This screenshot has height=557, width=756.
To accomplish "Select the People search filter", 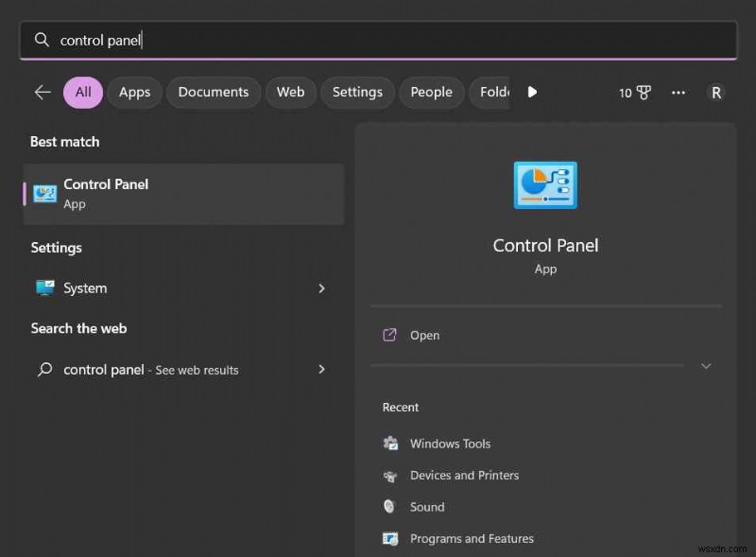I will 431,92.
